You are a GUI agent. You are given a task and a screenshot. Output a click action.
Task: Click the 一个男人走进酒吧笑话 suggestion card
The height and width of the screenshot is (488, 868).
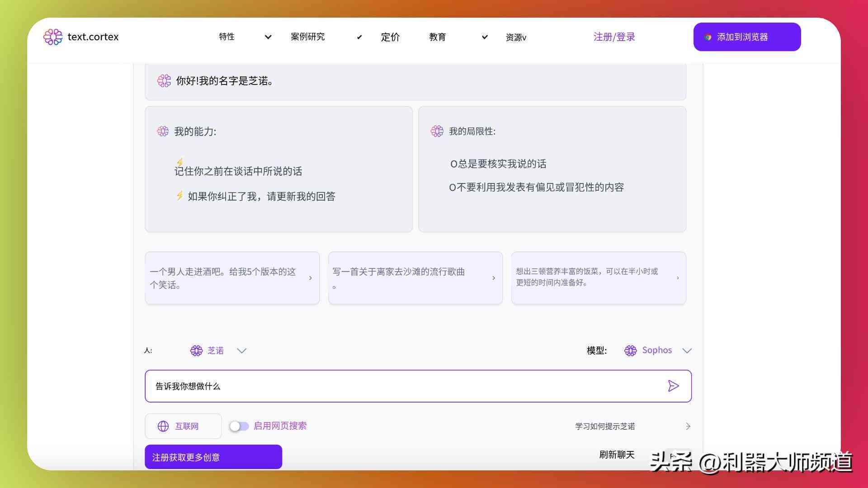[231, 278]
